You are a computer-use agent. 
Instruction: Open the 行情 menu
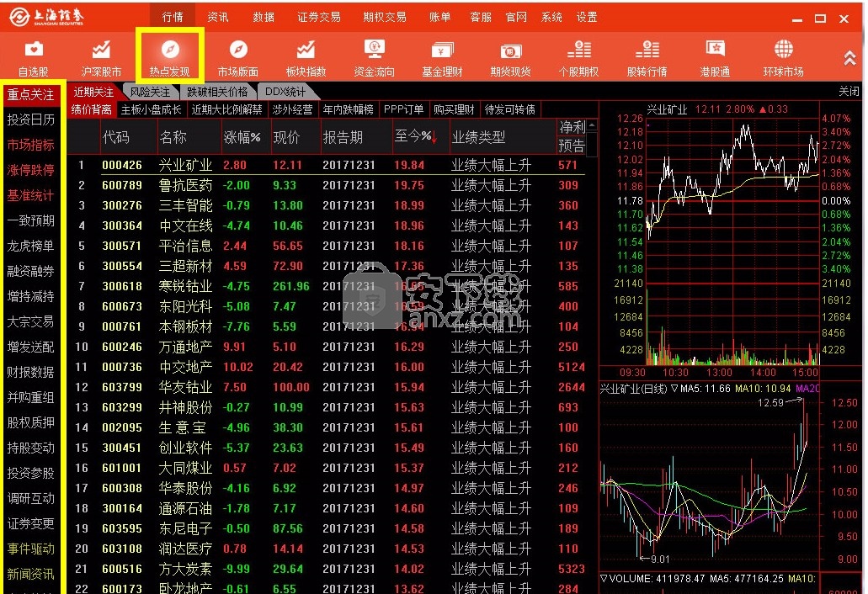pyautogui.click(x=173, y=17)
